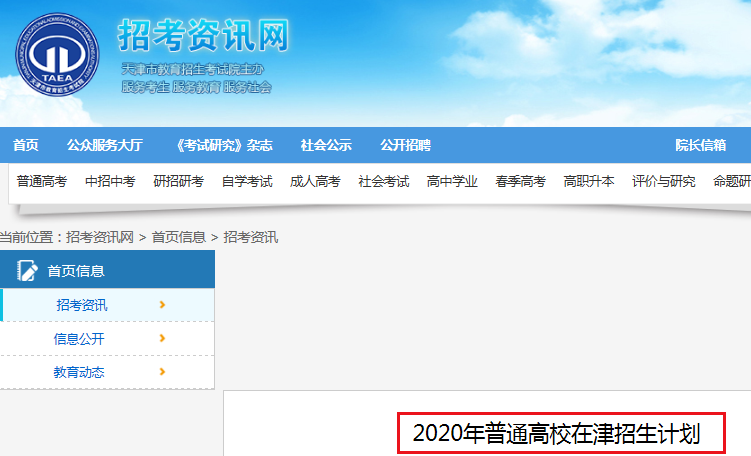Click the 首页信息 edit notepad icon
The height and width of the screenshot is (456, 751).
27,271
